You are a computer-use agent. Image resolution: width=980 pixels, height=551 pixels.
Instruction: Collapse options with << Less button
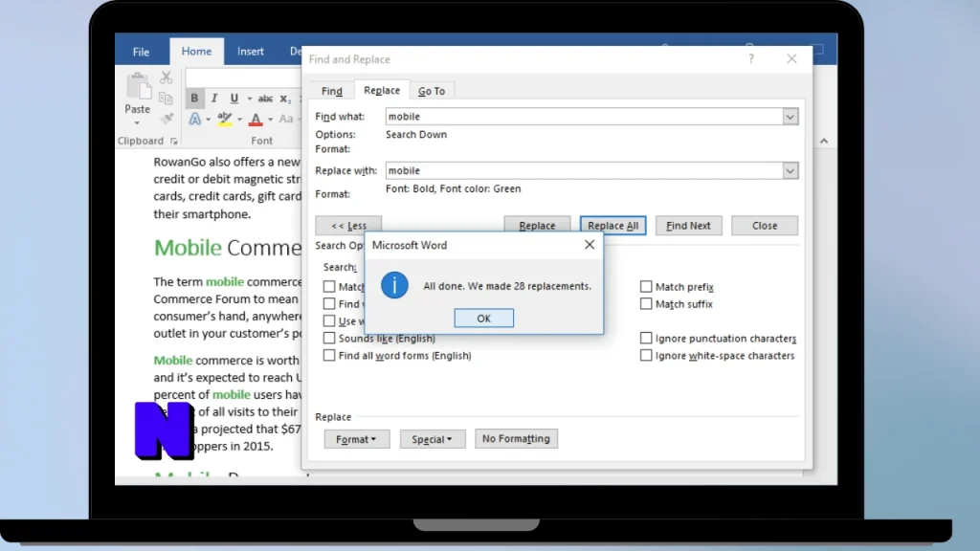click(348, 226)
